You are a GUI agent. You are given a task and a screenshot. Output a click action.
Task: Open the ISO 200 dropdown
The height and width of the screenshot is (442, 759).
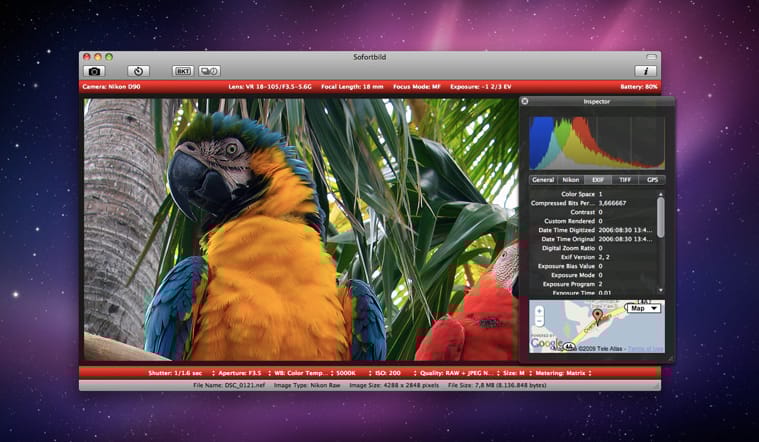(395, 373)
